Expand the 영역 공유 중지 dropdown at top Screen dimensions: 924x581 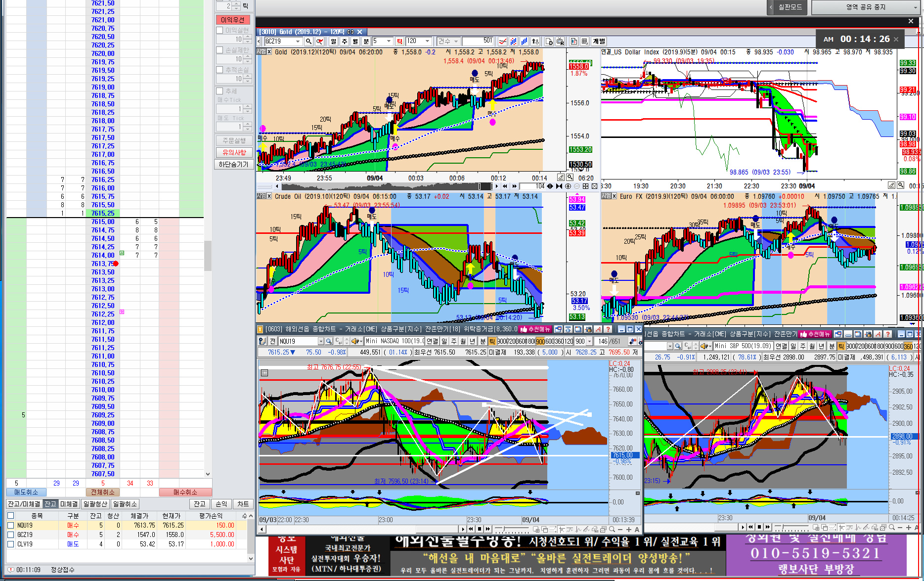tap(915, 7)
